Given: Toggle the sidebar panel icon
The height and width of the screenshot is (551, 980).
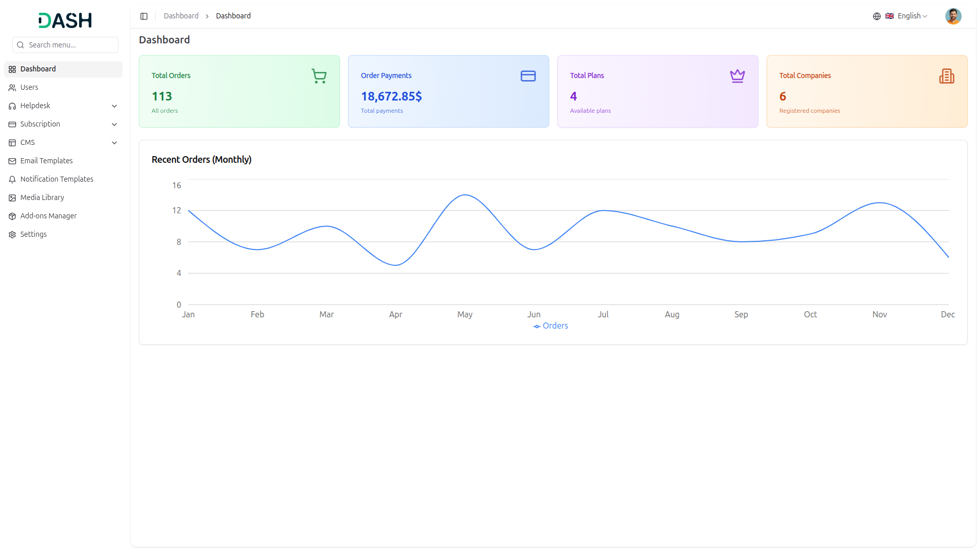Looking at the screenshot, I should 144,16.
